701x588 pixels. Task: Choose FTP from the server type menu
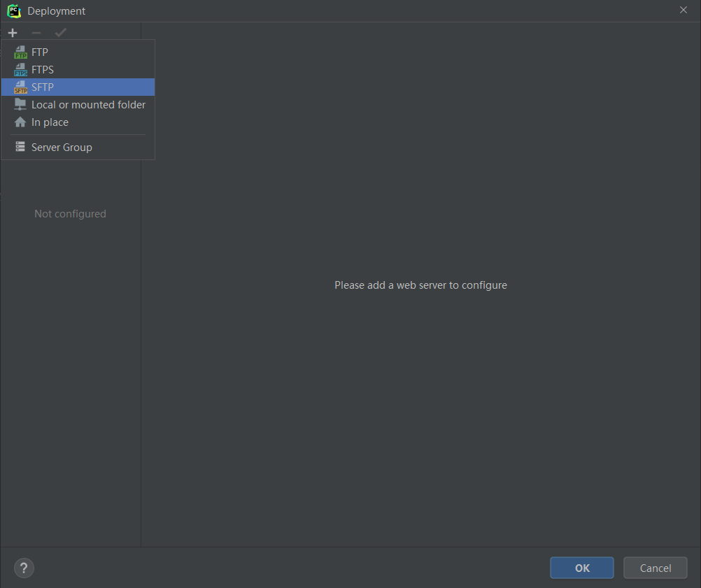[78, 52]
